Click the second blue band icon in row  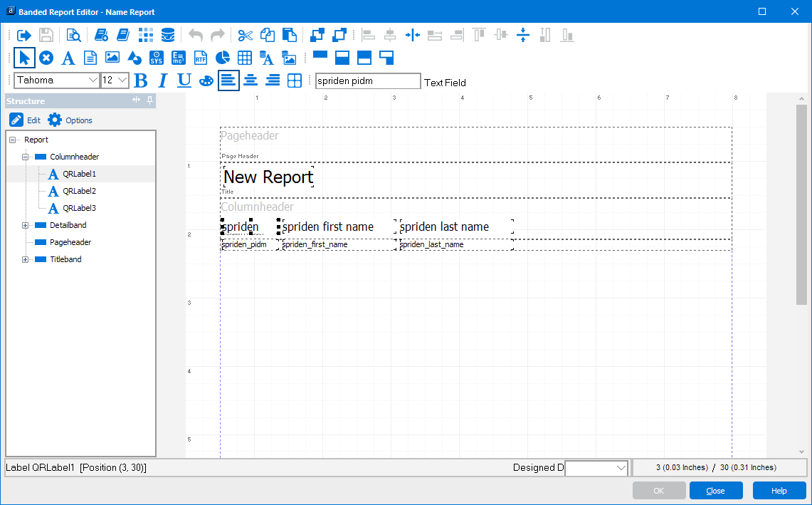(342, 58)
